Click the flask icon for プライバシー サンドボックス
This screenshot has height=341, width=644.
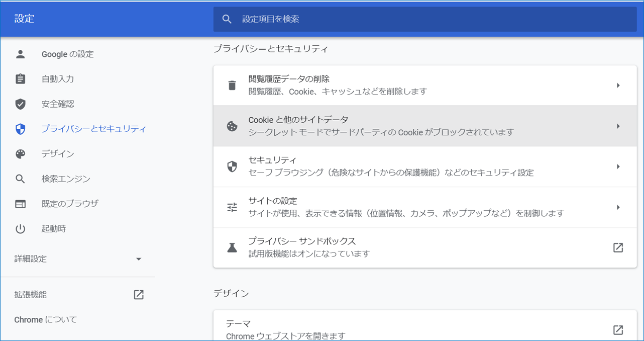coord(232,247)
